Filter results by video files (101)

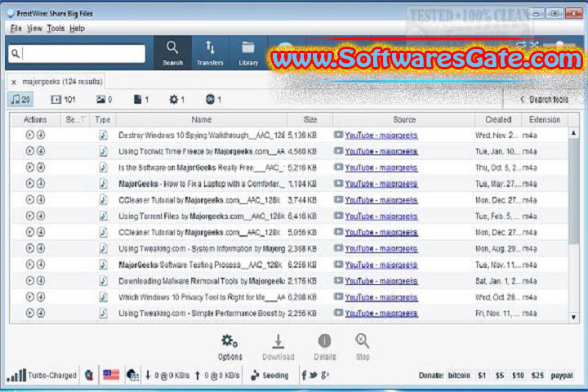63,100
